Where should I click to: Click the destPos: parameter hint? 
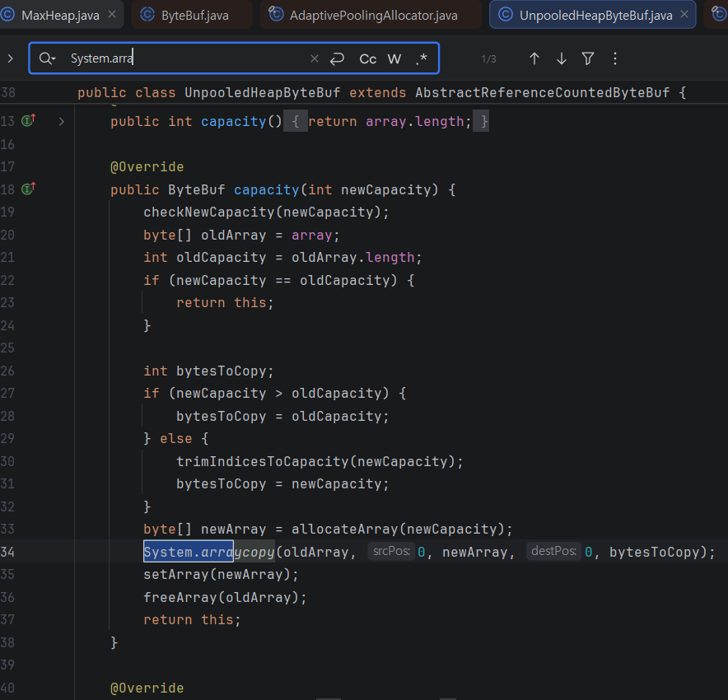(x=553, y=551)
